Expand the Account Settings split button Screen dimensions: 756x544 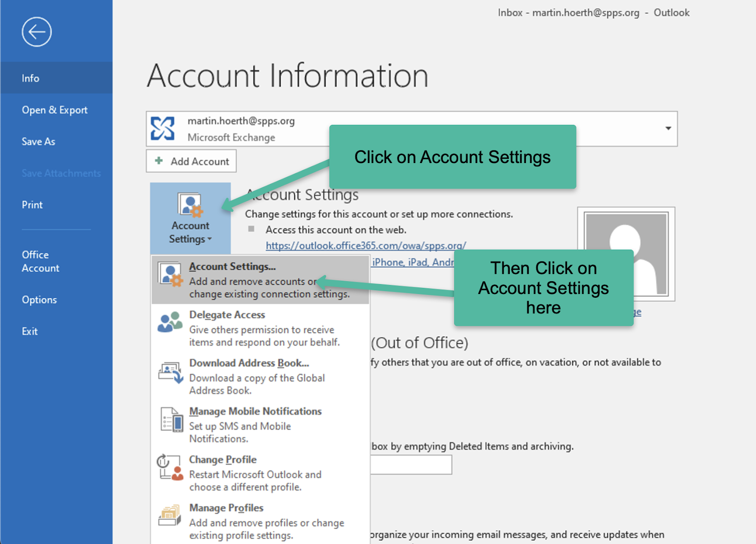190,218
